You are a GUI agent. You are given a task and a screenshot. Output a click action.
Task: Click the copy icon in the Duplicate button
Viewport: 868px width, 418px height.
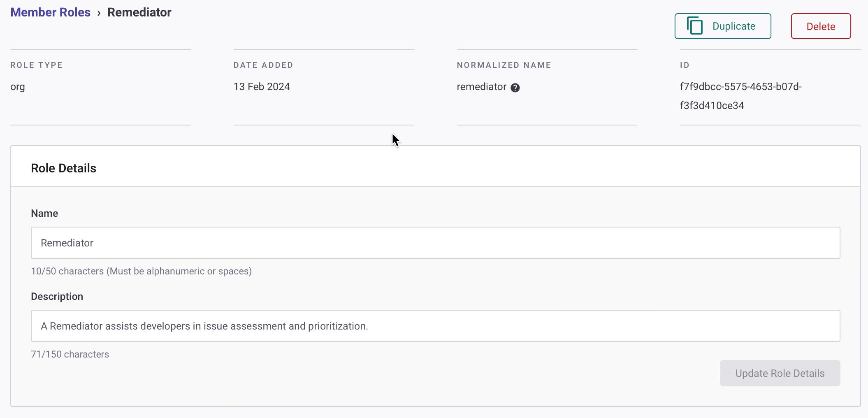(x=695, y=26)
